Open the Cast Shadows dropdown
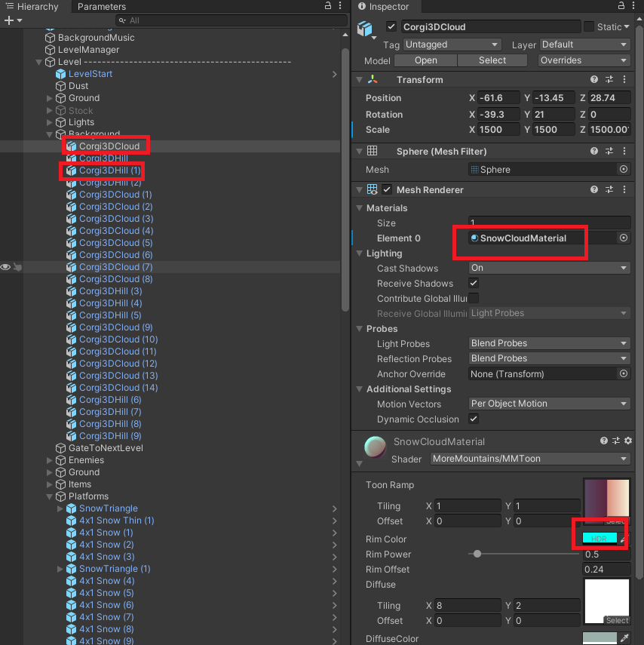This screenshot has height=645, width=644. 548,268
